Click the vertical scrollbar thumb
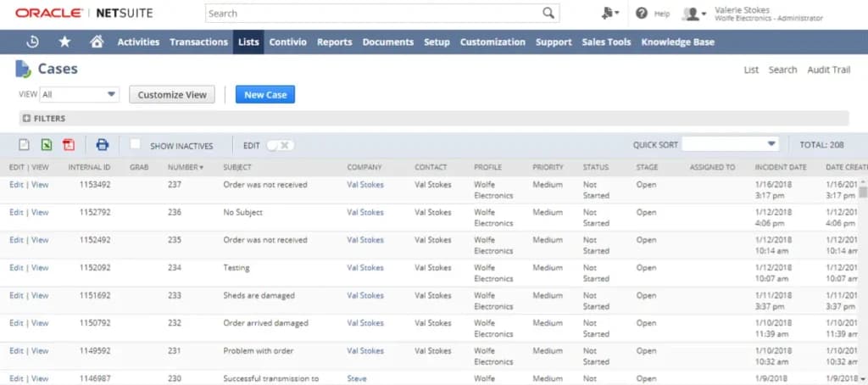The image size is (868, 385). click(x=863, y=192)
